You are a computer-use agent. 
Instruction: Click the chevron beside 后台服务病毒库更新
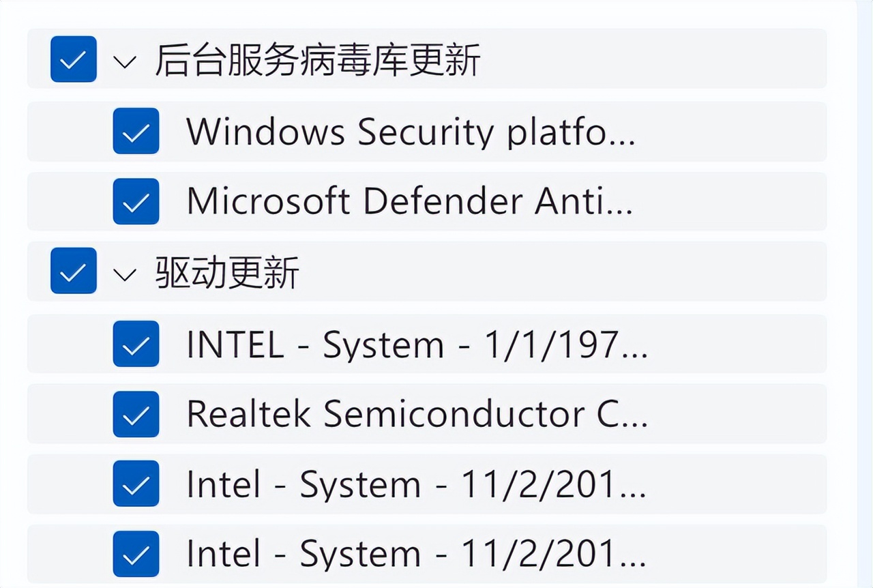pos(124,61)
